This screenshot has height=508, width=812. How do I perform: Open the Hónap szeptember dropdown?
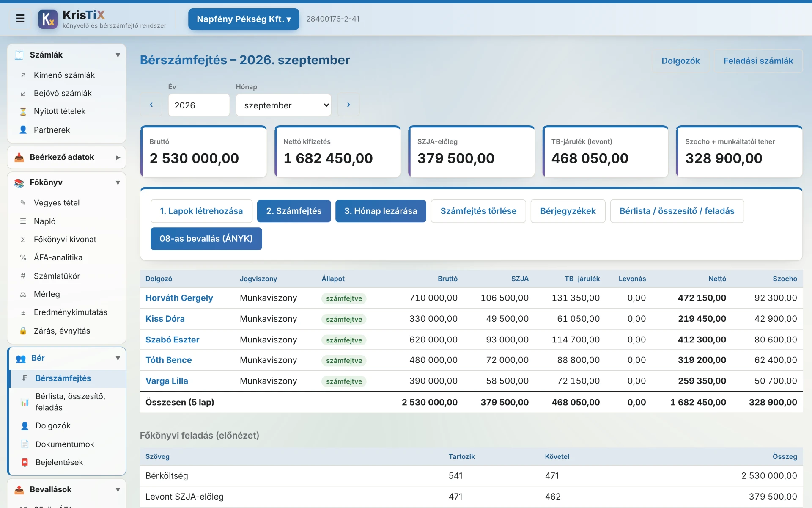coord(284,105)
